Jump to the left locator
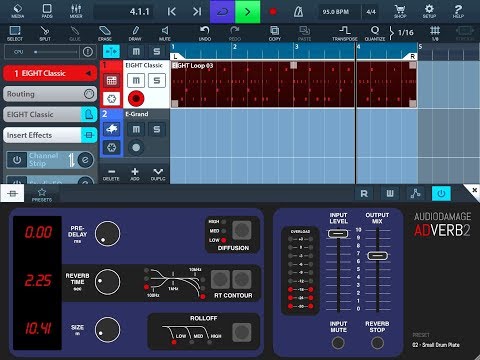 point(172,12)
